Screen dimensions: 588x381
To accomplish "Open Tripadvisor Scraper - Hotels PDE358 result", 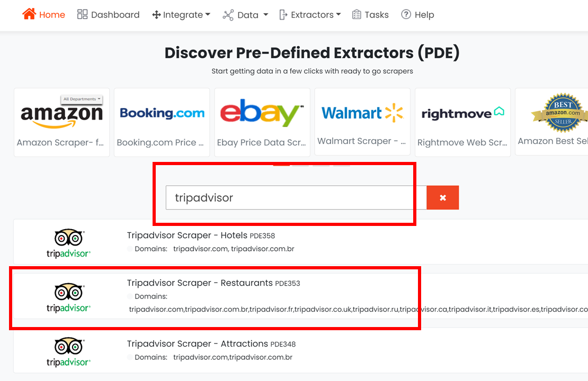I will pyautogui.click(x=201, y=235).
